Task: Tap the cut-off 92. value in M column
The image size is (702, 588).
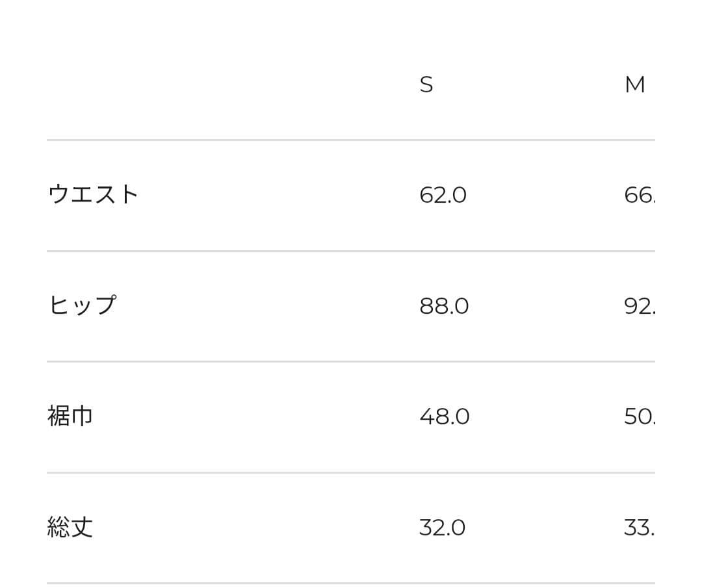Action: pyautogui.click(x=639, y=306)
